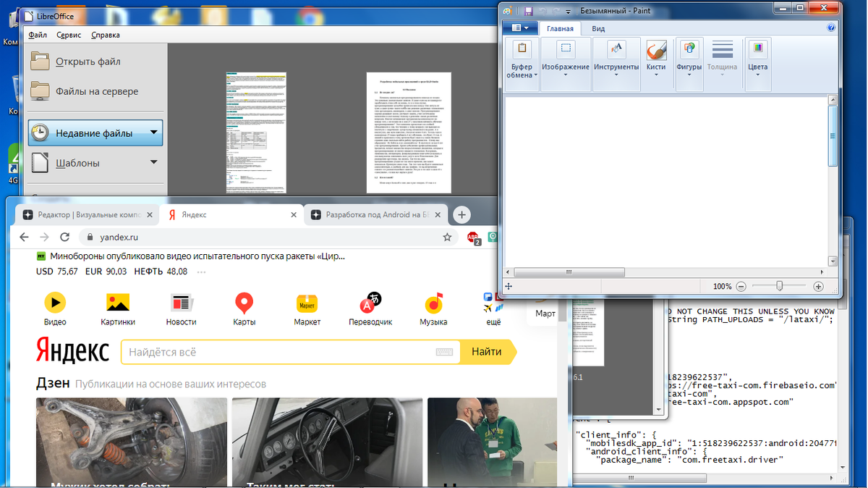Click Undo arrow in Paint quick access toolbar
The width and height of the screenshot is (868, 488).
(541, 11)
